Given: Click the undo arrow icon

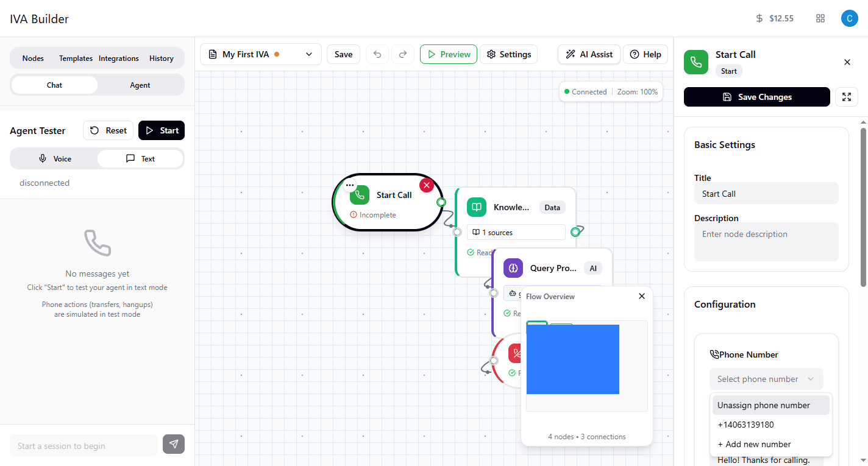Looking at the screenshot, I should pos(377,54).
